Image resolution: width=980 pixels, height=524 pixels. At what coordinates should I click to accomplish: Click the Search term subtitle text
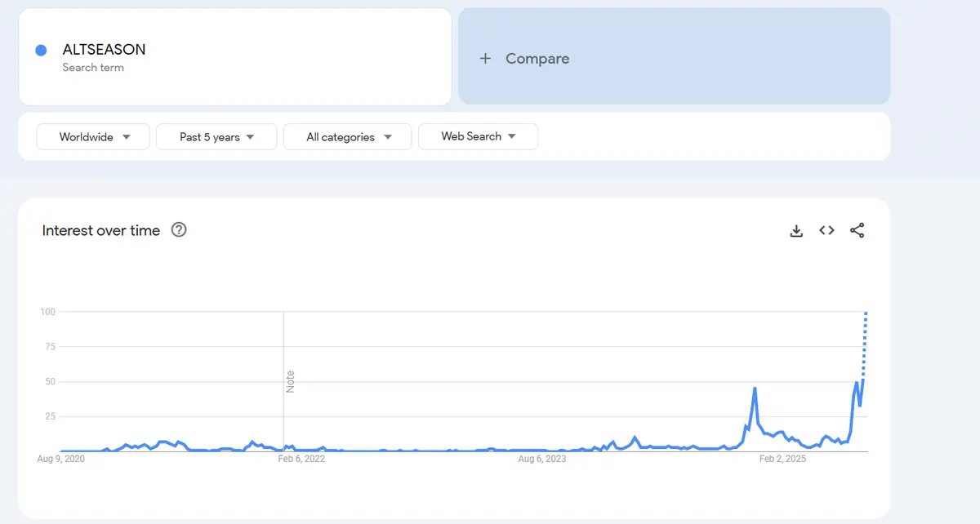93,68
